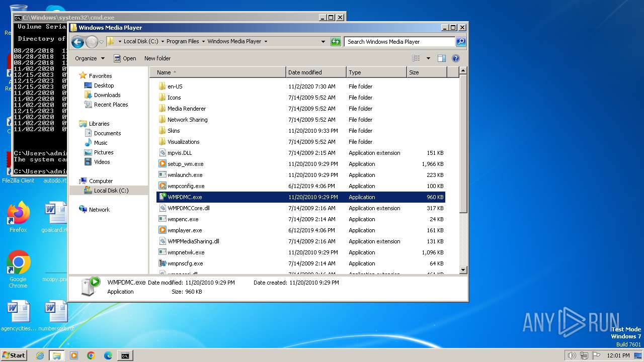Launch Internet Explorer from taskbar
Image resolution: width=644 pixels, height=362 pixels.
[x=40, y=355]
